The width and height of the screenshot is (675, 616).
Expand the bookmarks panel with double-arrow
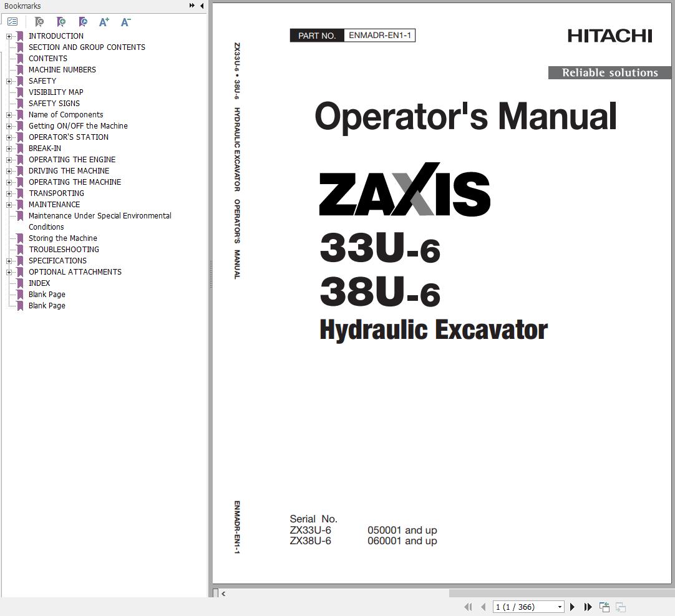click(192, 6)
